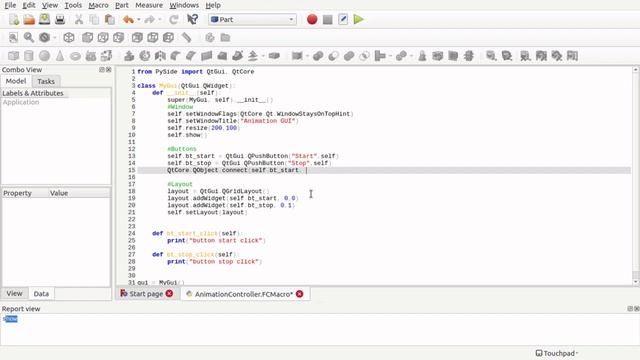Click the line reading self.show()
Viewport: 640px width, 360px height.
pyautogui.click(x=187, y=135)
